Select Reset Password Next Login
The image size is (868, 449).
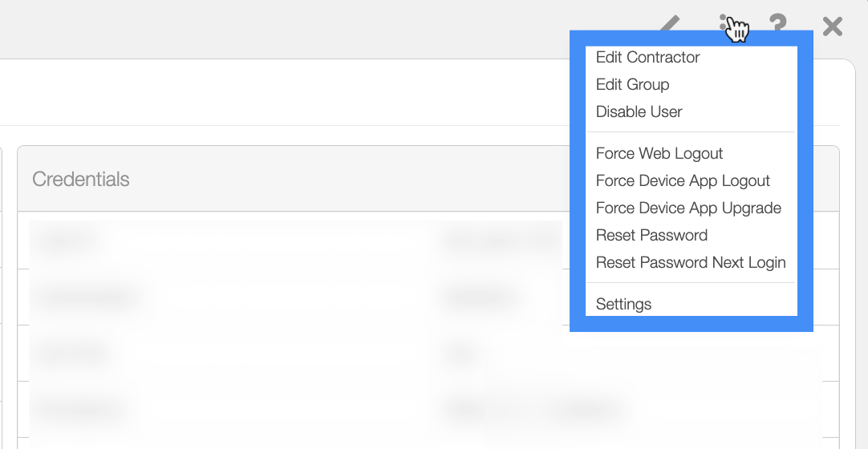click(x=691, y=262)
